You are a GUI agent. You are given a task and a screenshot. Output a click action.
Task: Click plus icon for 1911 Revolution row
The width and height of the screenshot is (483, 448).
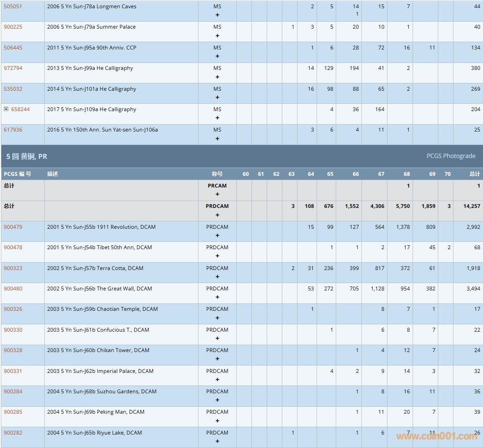pyautogui.click(x=217, y=235)
